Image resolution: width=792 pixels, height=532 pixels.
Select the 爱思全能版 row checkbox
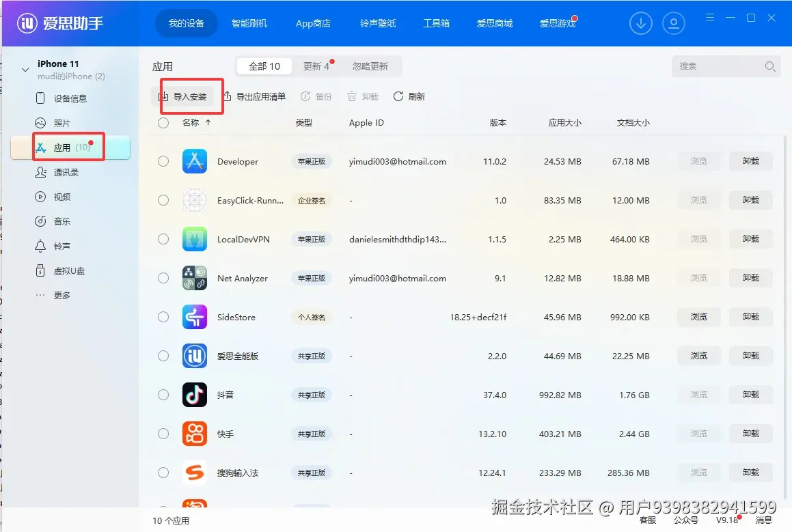tap(163, 356)
